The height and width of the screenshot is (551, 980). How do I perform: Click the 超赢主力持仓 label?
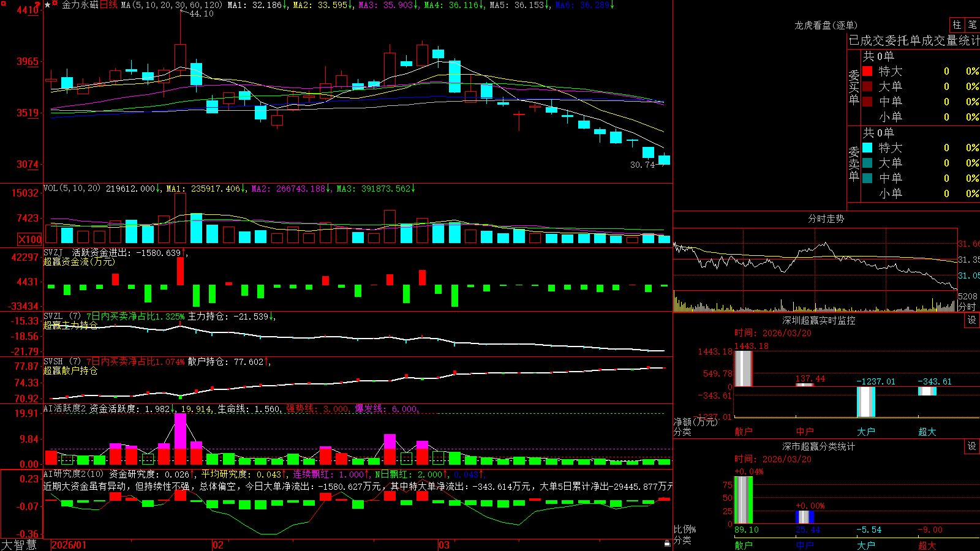pos(70,325)
